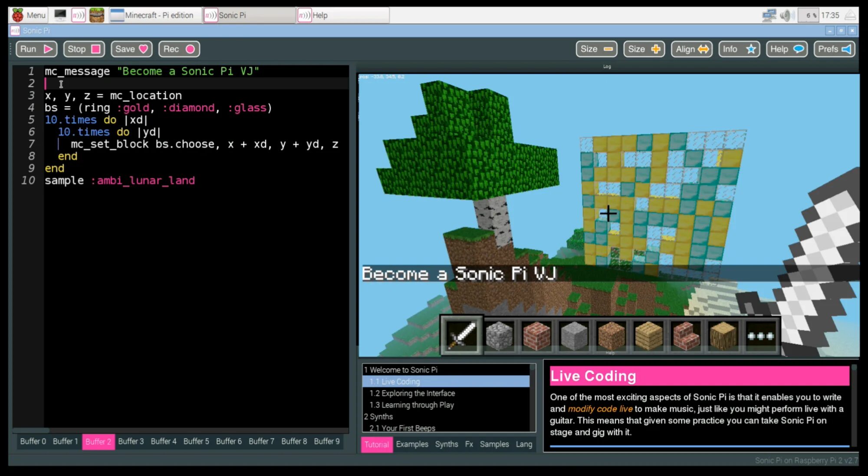Switch to Buffer 5 tab
Viewport: 868px width, 476px height.
point(196,441)
